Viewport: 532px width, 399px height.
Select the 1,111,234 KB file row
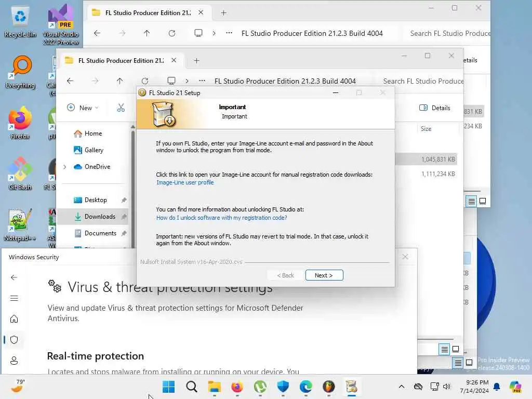click(426, 174)
